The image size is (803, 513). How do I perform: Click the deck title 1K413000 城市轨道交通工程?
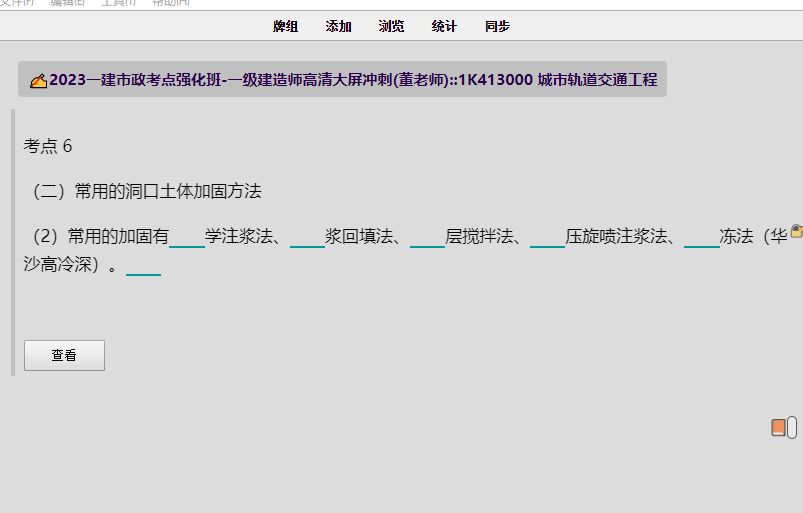point(558,80)
